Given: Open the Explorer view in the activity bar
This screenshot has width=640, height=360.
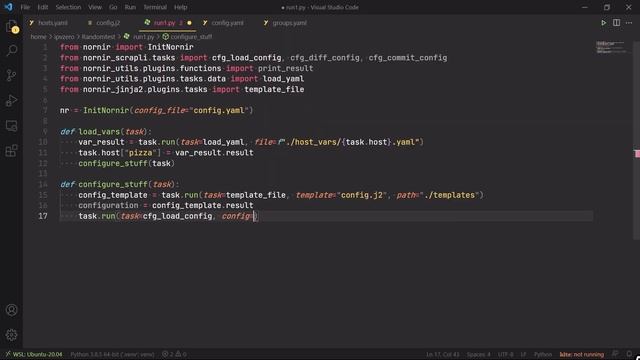Looking at the screenshot, I should [x=11, y=27].
